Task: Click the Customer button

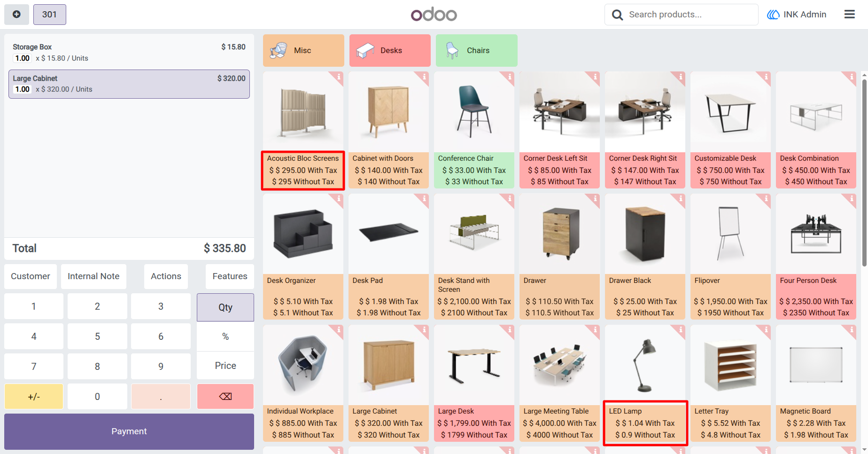Action: click(31, 276)
